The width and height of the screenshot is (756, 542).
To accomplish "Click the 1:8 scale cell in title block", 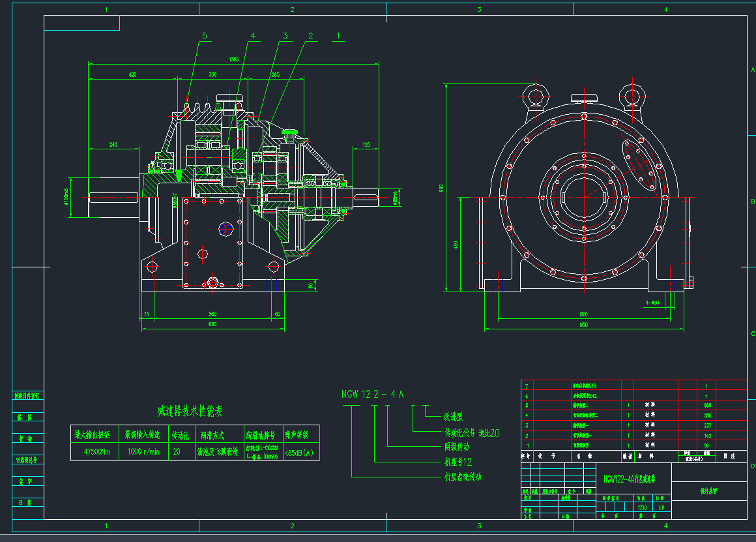I will 661,507.
